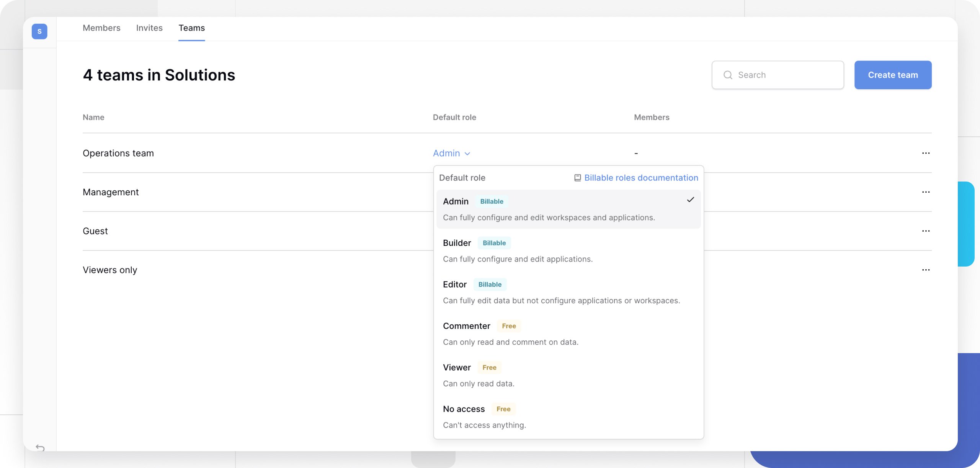980x468 pixels.
Task: Click the S workspace avatar
Action: point(39,31)
